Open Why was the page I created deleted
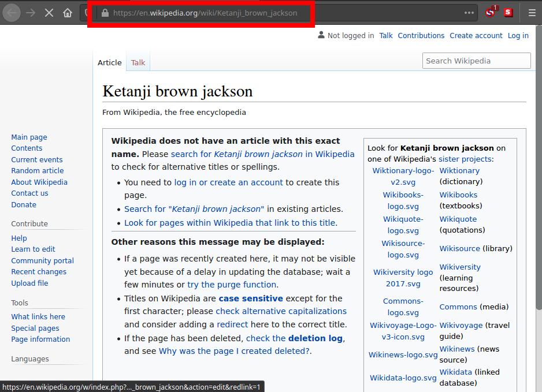The width and height of the screenshot is (542, 392). tap(235, 351)
